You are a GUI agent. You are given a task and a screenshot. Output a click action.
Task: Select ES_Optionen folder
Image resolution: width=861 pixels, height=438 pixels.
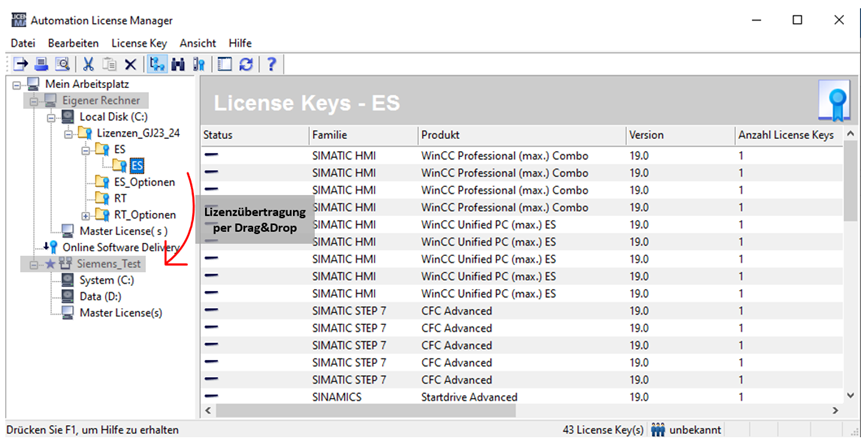coord(144,182)
